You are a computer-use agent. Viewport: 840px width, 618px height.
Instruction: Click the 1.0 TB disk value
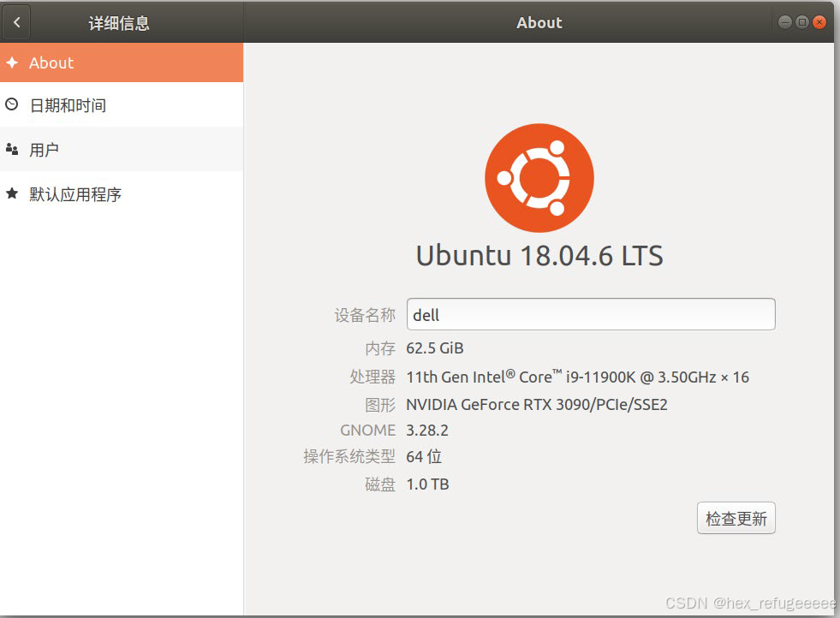click(427, 484)
